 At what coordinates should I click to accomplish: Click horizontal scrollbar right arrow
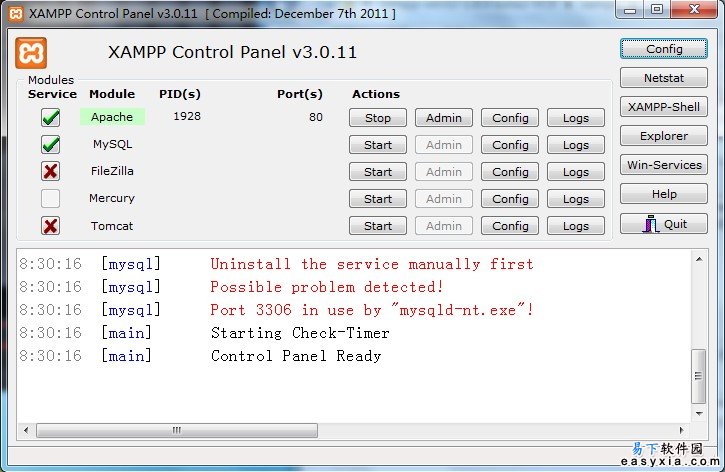681,430
